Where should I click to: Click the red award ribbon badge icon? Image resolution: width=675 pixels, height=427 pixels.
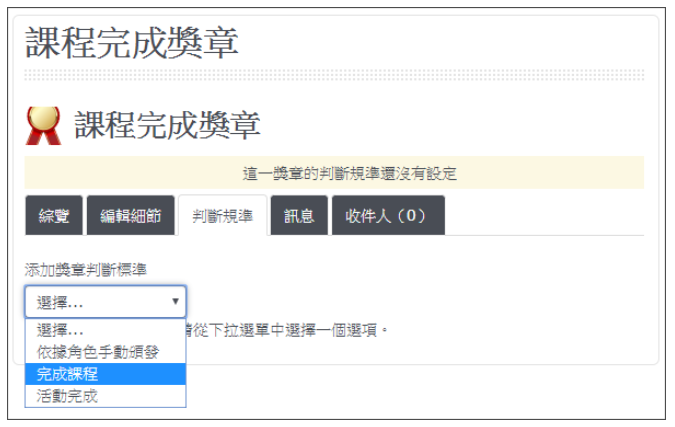43,125
